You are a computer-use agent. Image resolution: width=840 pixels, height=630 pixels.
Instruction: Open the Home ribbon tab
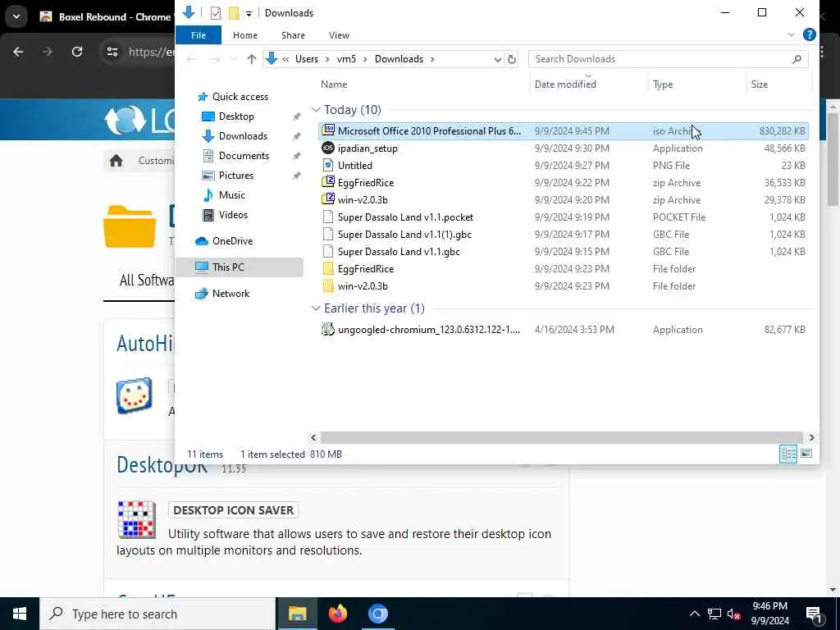click(244, 34)
